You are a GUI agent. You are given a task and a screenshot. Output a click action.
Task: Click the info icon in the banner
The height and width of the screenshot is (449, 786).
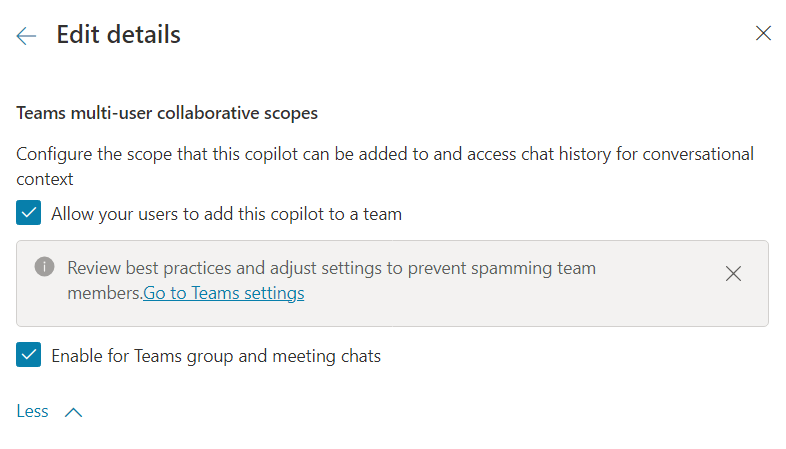(44, 267)
